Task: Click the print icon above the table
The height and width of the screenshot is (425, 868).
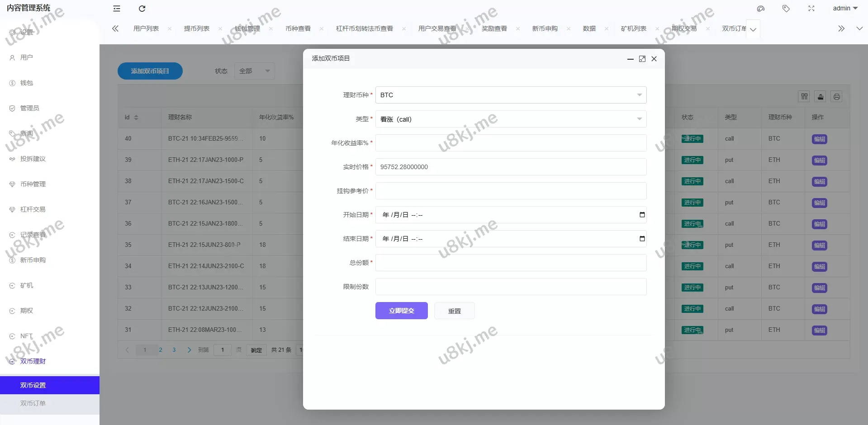Action: click(x=836, y=96)
